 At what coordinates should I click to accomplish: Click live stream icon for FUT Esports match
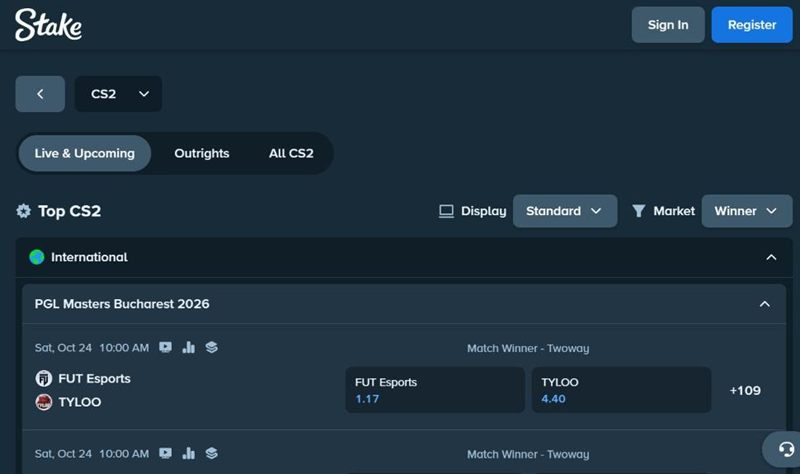[x=165, y=347]
